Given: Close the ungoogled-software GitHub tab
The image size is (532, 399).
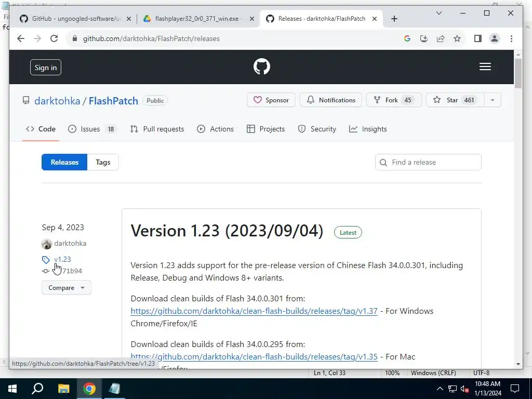Looking at the screenshot, I should (129, 19).
